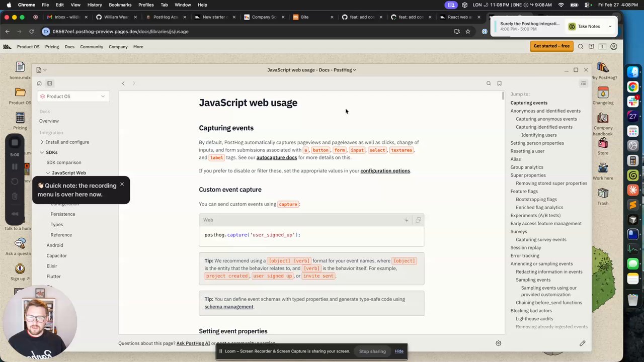Open the settings gear at docs window bottom
Screen dimensions: 644x362
(498, 343)
